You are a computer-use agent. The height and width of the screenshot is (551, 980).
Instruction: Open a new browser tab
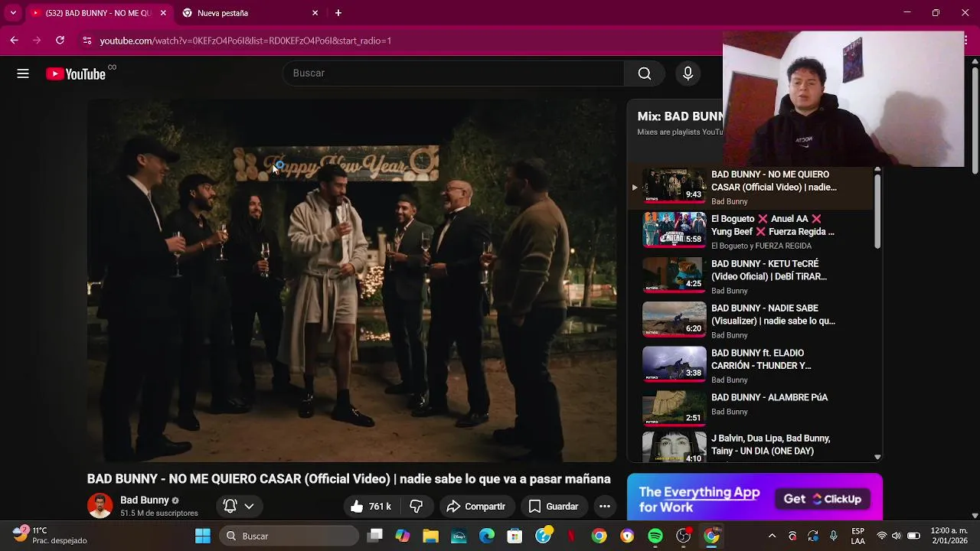[338, 13]
